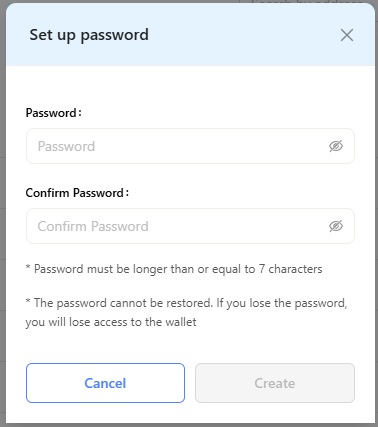Click the grey "Confirm Password" placeholder text
The image size is (378, 427).
93,226
